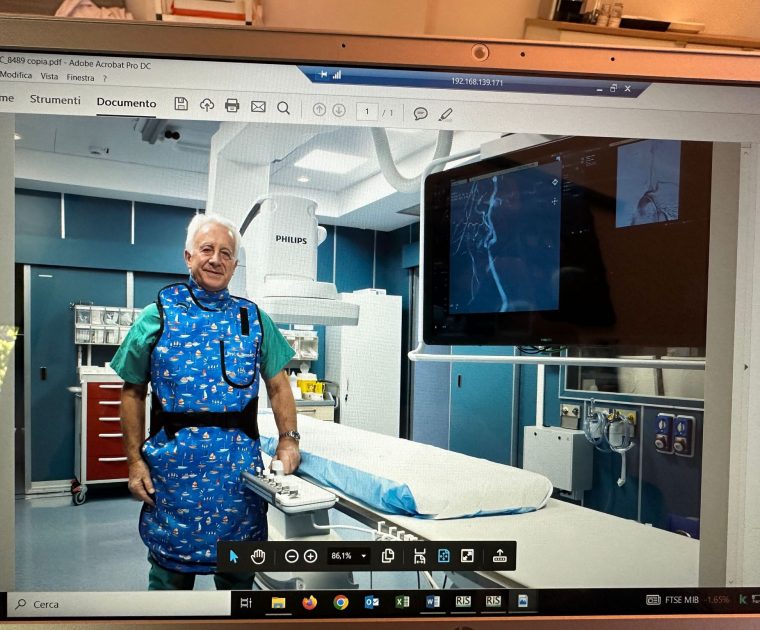Screen dimensions: 760x630
Task: Switch to the Strumenti tab
Action: coord(55,100)
